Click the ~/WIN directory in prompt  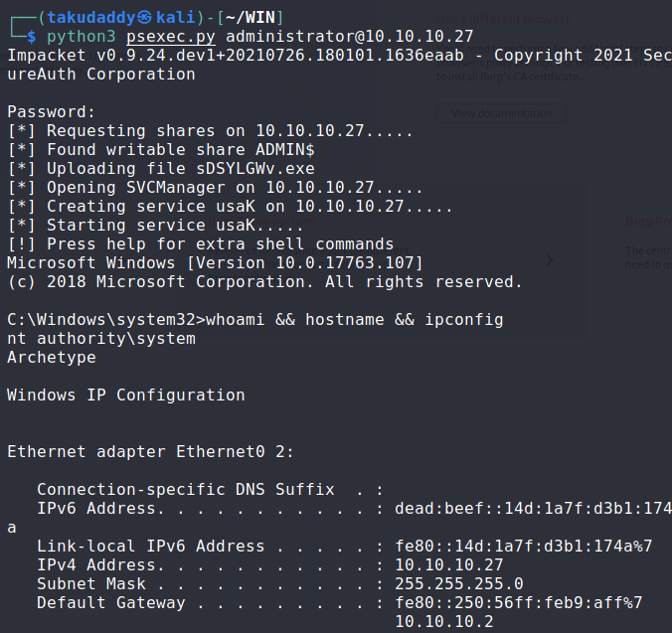point(250,18)
